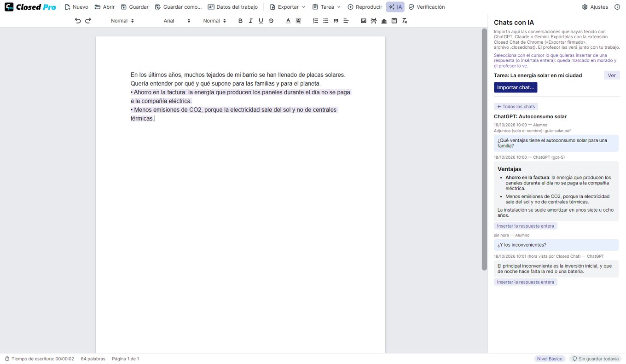The image size is (626, 364).
Task: Toggle strikethrough formatting
Action: click(x=271, y=21)
